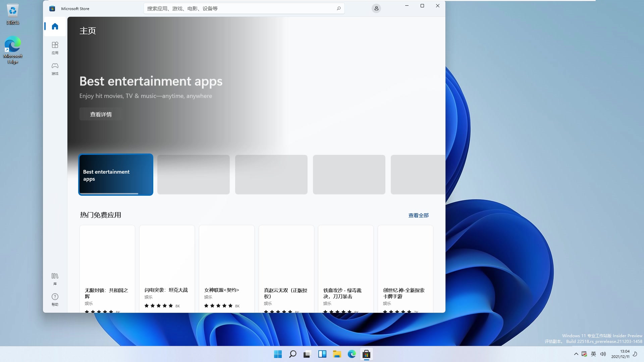The width and height of the screenshot is (644, 362).
Task: Click the 英 language indicator in the tray
Action: [x=594, y=354]
